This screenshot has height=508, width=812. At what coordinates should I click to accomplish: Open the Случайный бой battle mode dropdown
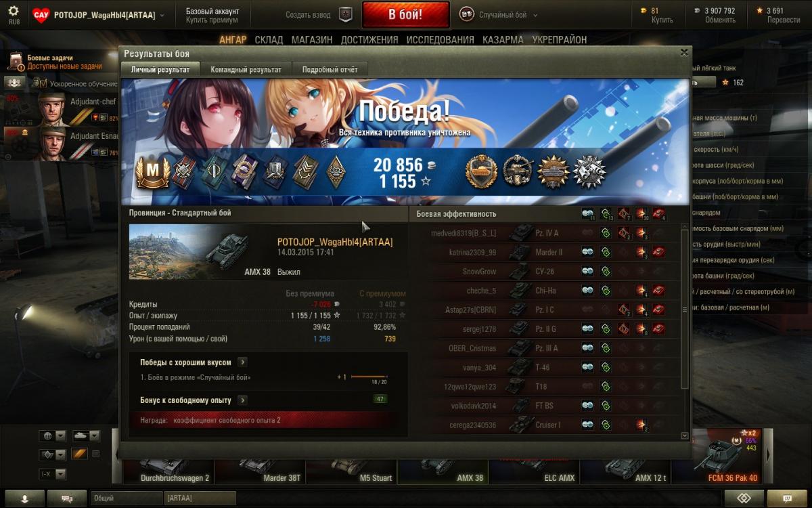pyautogui.click(x=499, y=15)
